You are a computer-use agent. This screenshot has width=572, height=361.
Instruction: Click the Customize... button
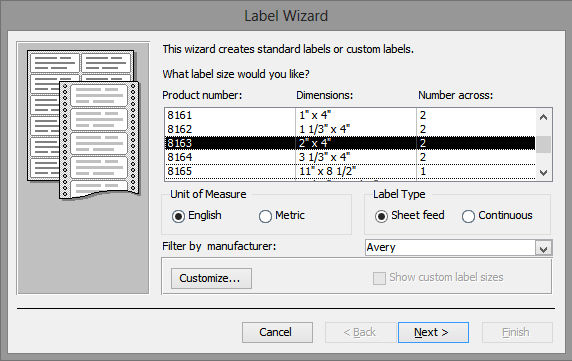(x=211, y=278)
